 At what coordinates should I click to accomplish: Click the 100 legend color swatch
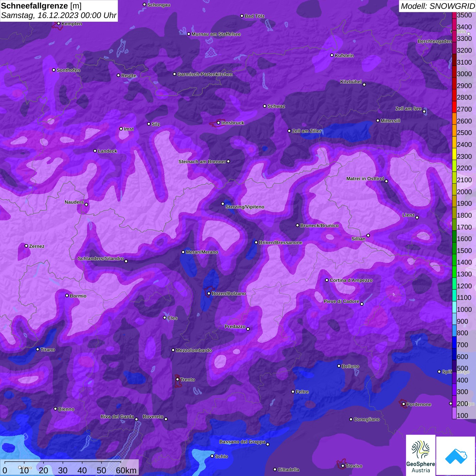pyautogui.click(x=454, y=413)
